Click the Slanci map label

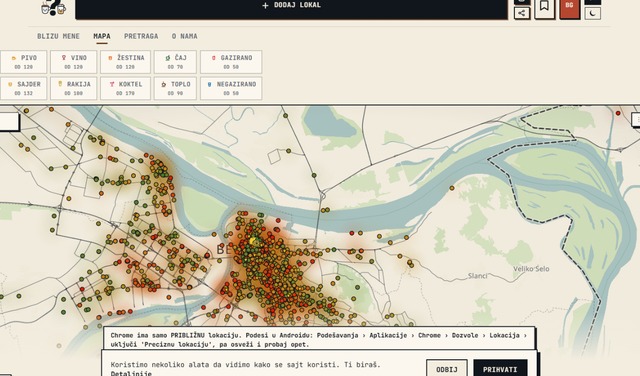[478, 276]
